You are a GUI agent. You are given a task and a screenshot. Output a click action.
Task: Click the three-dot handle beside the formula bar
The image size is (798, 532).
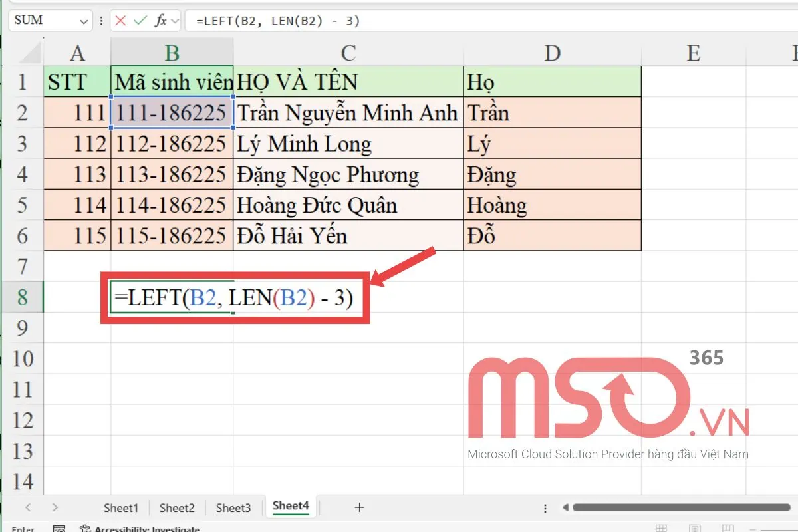(100, 21)
